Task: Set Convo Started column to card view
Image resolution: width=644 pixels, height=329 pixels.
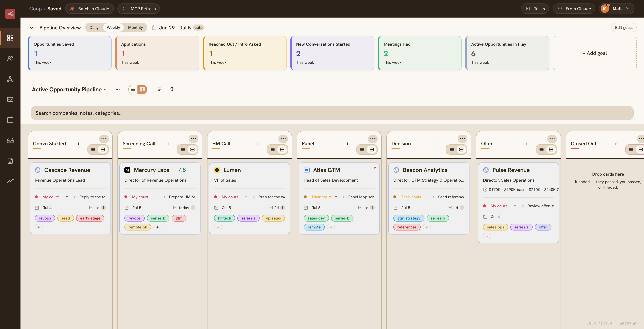Action: coord(103,149)
